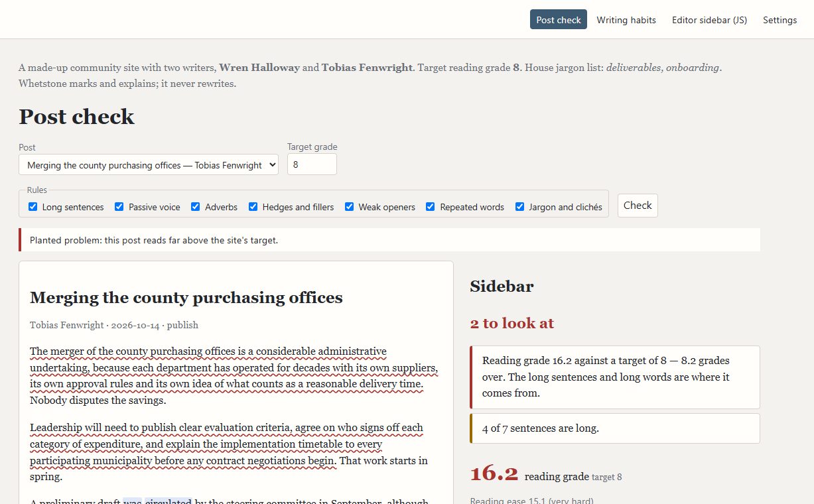Run the Check button
Screen dimensions: 814x504
pos(638,206)
